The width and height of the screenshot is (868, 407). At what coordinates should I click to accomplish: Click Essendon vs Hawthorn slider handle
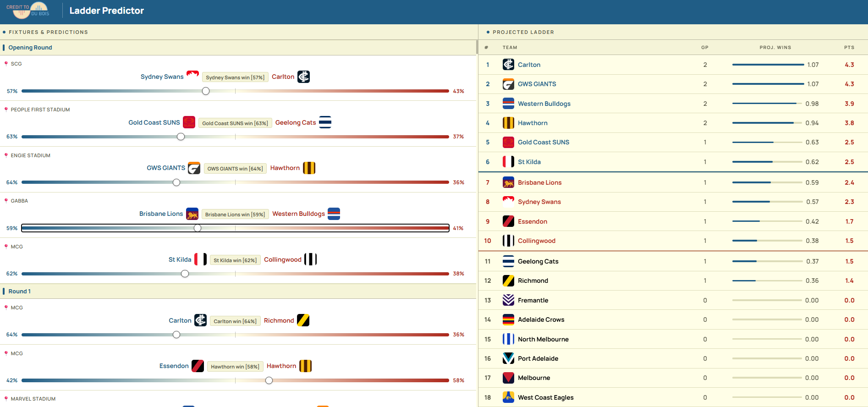(x=269, y=380)
